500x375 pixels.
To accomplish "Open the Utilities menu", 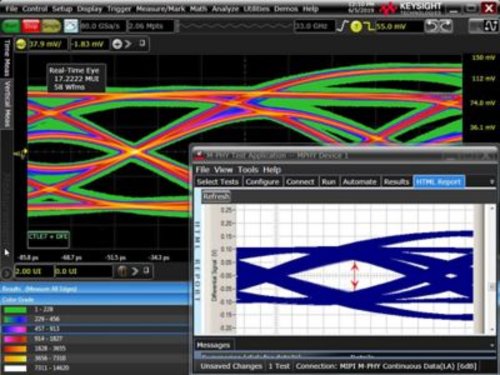I will pyautogui.click(x=256, y=9).
